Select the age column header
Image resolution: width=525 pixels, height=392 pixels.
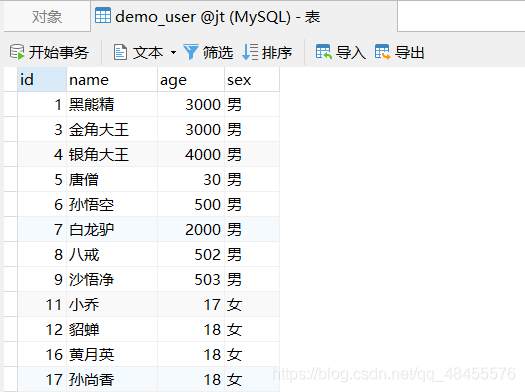191,80
